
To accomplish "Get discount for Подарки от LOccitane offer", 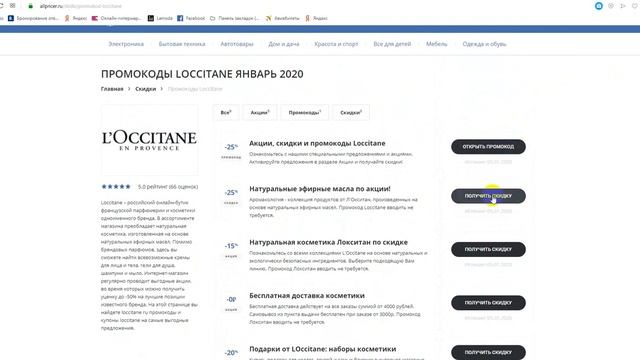I will (x=488, y=352).
